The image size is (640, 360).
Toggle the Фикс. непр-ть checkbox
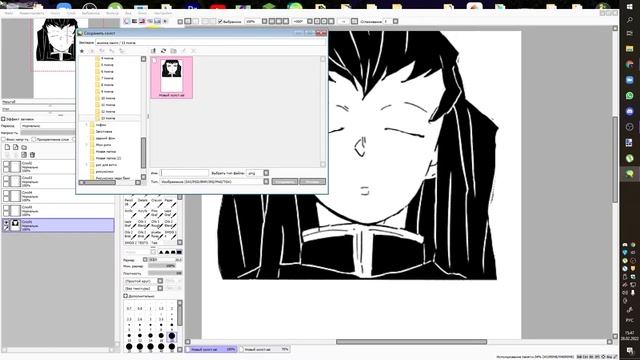[3, 139]
